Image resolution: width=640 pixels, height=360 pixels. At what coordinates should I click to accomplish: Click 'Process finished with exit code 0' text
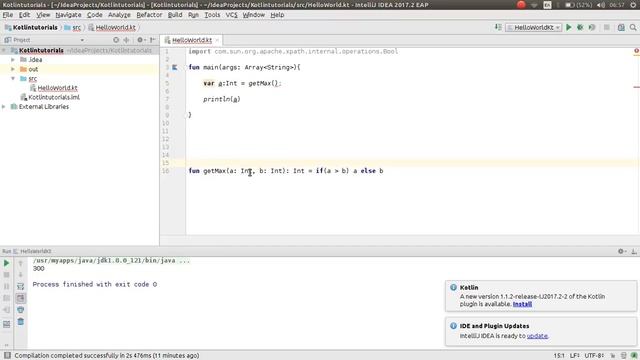click(95, 284)
